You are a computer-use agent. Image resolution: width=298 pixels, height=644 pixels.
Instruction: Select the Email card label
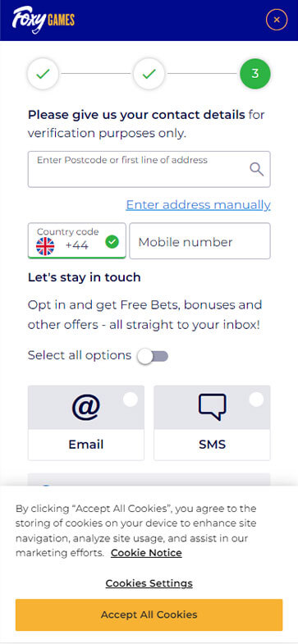coord(86,445)
